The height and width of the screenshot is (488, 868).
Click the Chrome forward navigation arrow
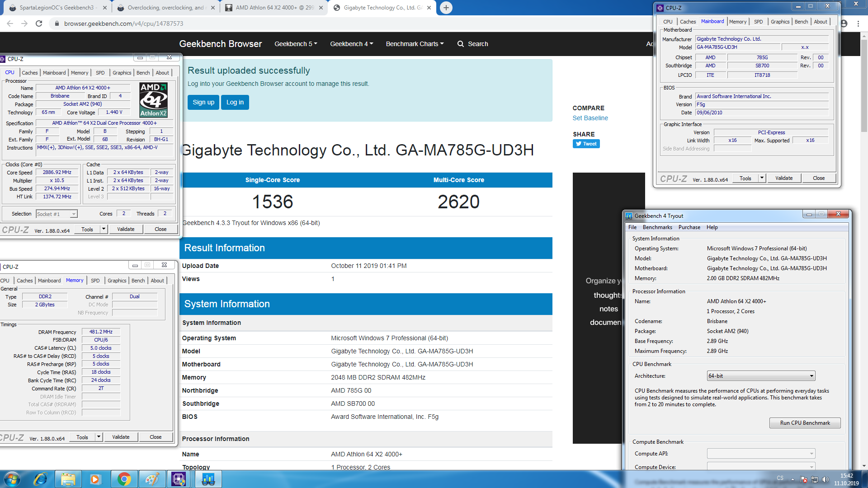[x=24, y=23]
